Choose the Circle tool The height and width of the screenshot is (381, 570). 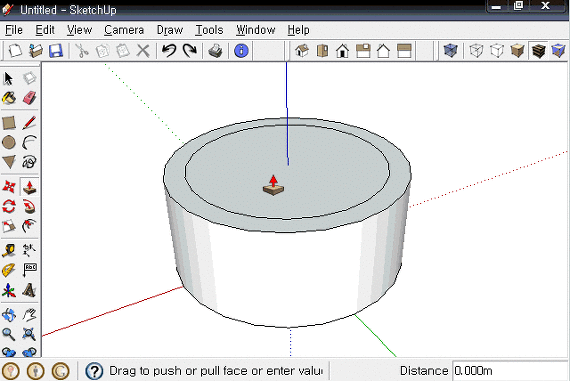[x=8, y=142]
